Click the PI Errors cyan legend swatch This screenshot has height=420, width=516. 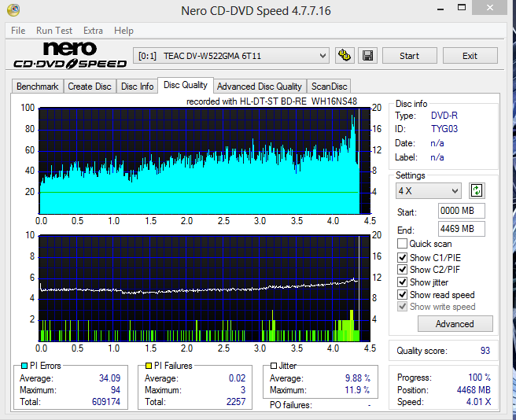(x=24, y=366)
